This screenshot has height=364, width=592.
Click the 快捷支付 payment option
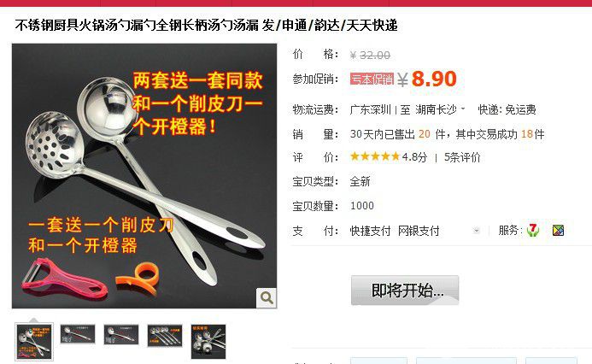pyautogui.click(x=370, y=231)
